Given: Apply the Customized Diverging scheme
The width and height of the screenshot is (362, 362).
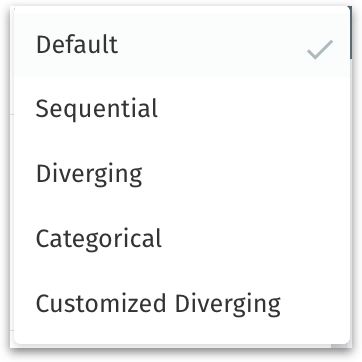Looking at the screenshot, I should pyautogui.click(x=182, y=303).
